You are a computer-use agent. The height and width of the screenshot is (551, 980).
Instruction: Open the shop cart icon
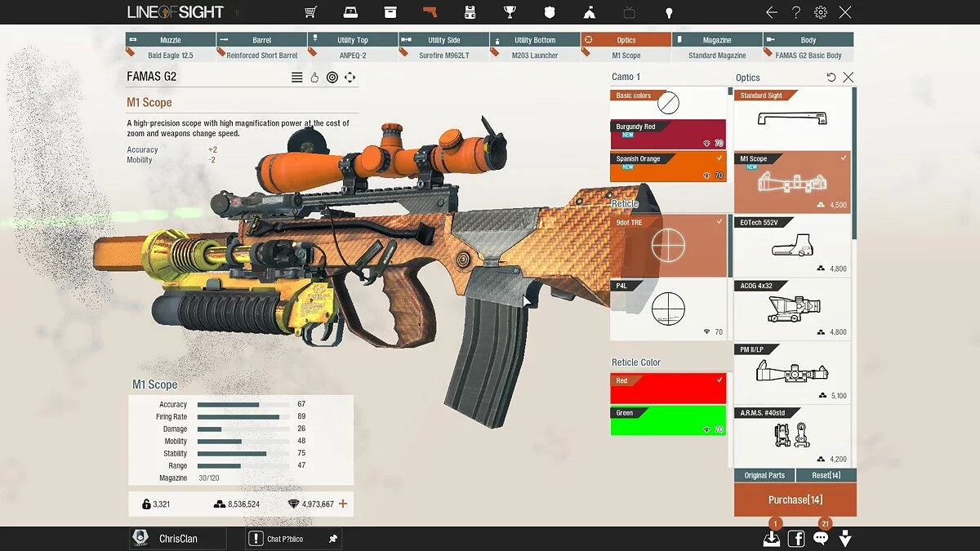pyautogui.click(x=311, y=12)
